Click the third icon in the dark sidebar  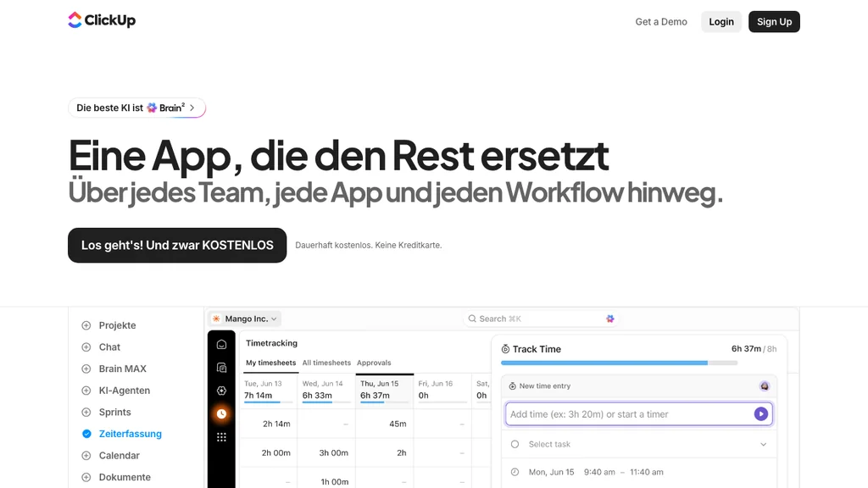(x=221, y=391)
